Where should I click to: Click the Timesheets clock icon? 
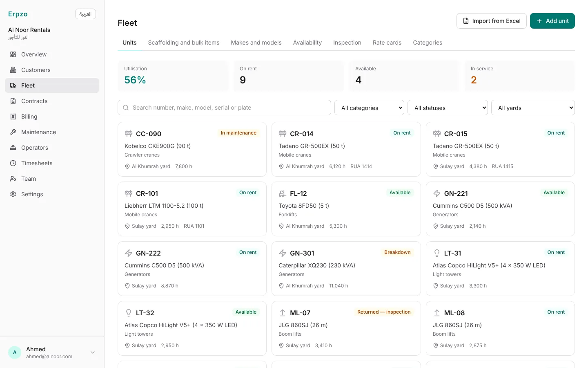tap(13, 163)
